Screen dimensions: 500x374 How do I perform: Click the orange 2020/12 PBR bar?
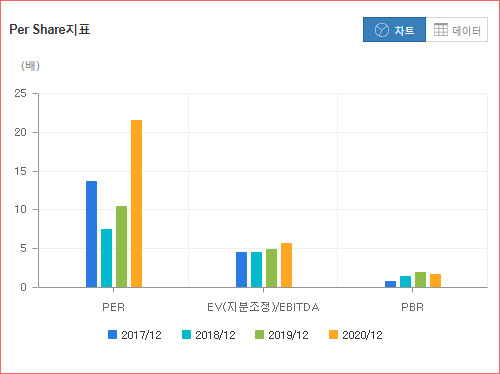click(435, 281)
